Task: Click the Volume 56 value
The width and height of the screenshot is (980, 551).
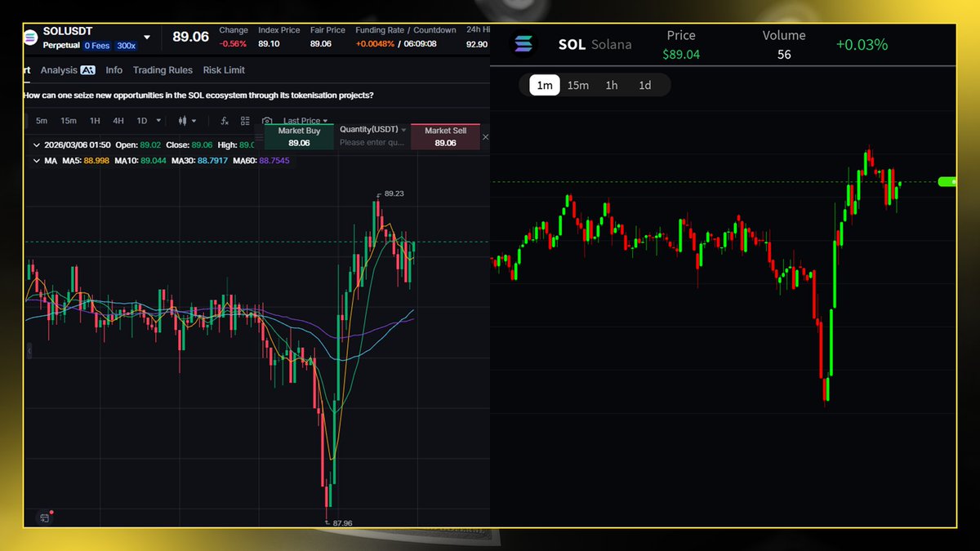Action: click(784, 55)
